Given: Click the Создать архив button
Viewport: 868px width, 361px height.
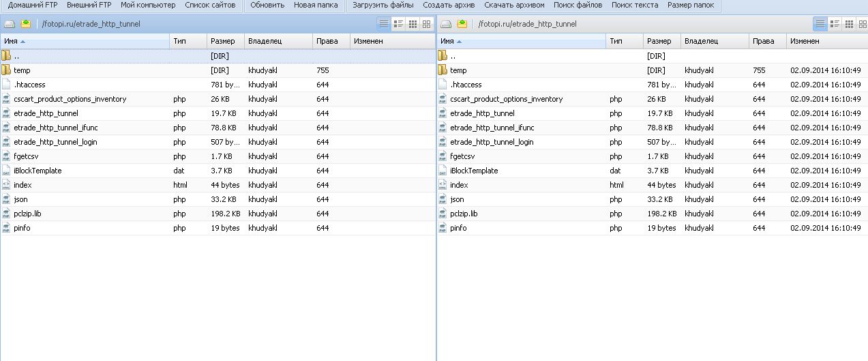Looking at the screenshot, I should [x=449, y=5].
